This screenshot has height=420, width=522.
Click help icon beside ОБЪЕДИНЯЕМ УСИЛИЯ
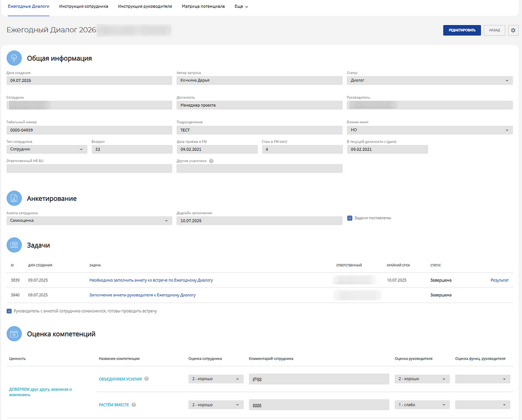point(147,379)
